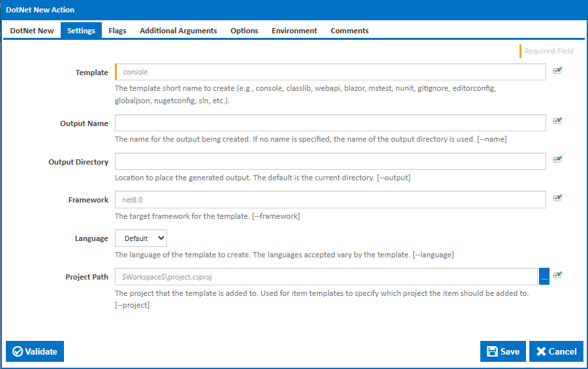Save the DotNet New action
Image resolution: width=588 pixels, height=369 pixels.
pyautogui.click(x=503, y=351)
